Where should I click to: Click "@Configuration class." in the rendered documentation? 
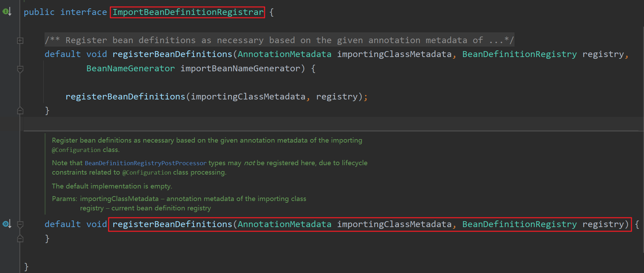(x=86, y=150)
